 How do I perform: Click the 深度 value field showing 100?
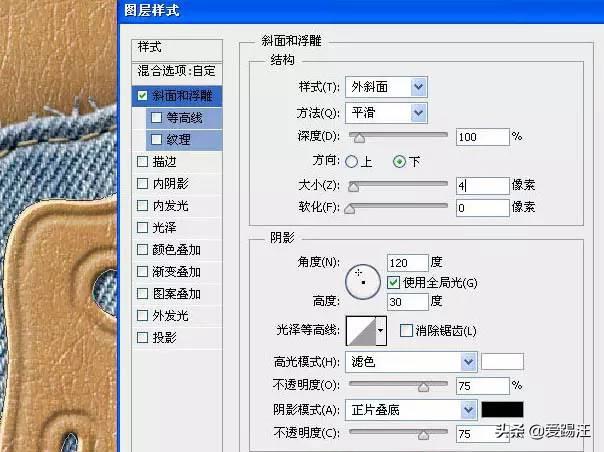pyautogui.click(x=483, y=137)
